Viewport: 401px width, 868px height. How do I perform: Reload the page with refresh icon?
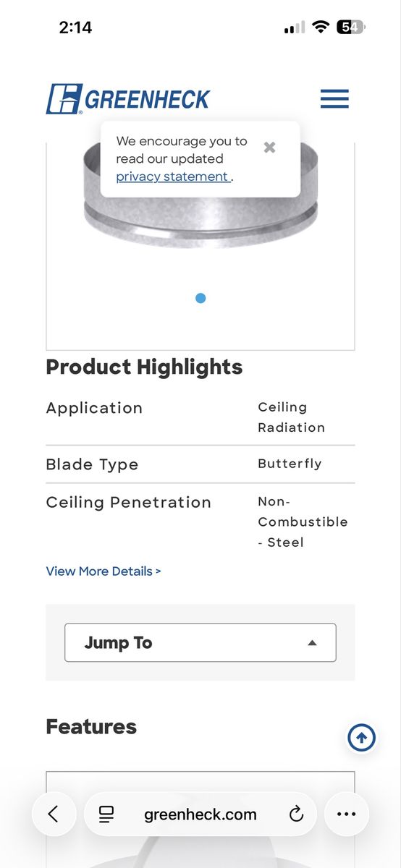(x=296, y=814)
